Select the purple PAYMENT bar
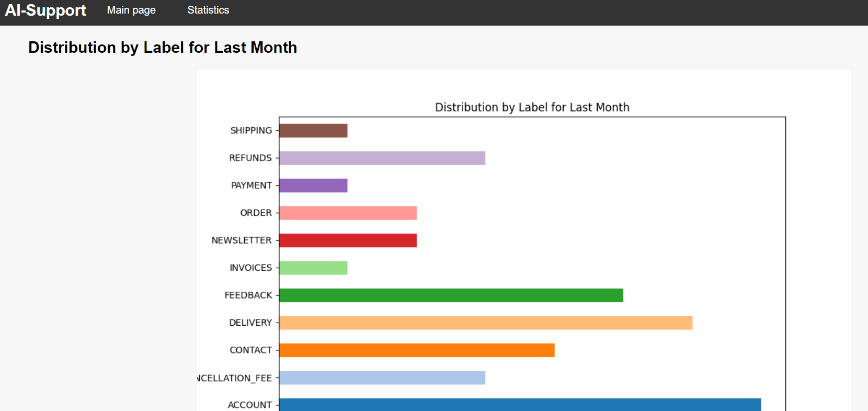The width and height of the screenshot is (868, 411). [313, 186]
